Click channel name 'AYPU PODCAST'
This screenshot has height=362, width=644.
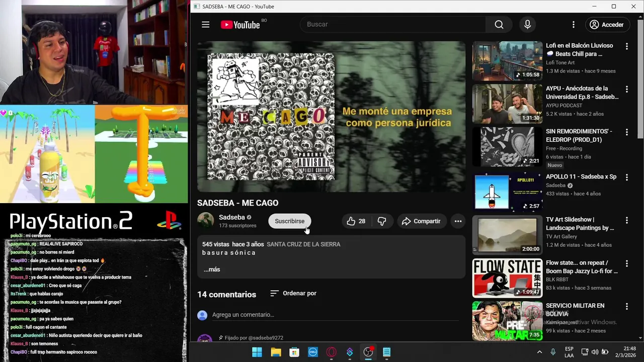pos(564,106)
